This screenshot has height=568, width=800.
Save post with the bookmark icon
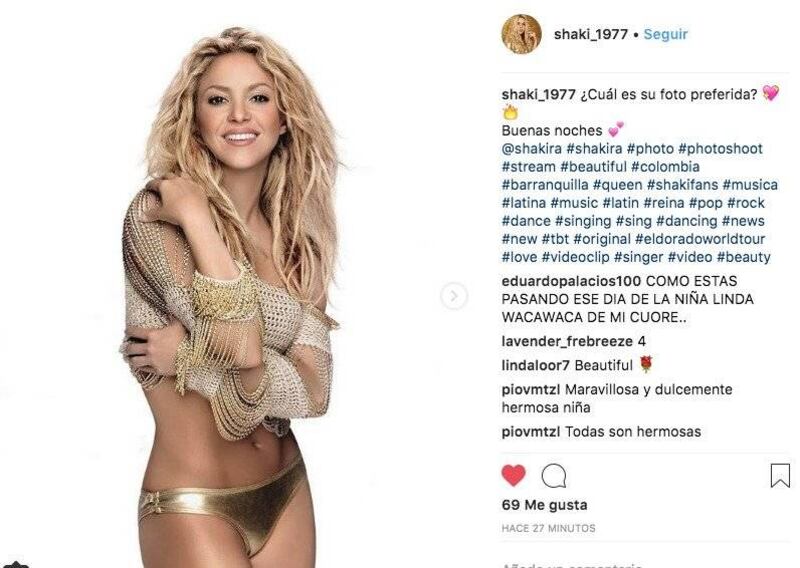pyautogui.click(x=780, y=475)
